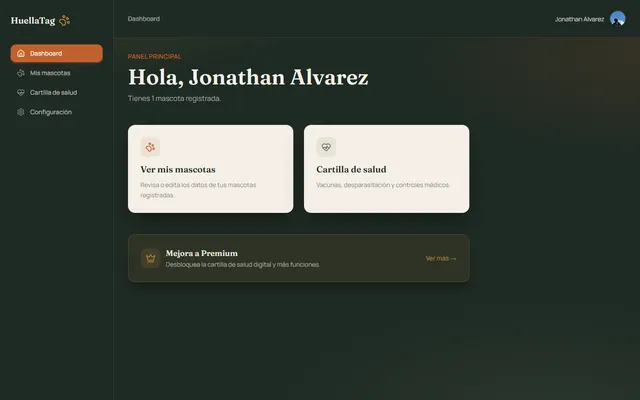Screen dimensions: 640x400
Task: Click the Dashboard breadcrumb in the top bar
Action: click(144, 19)
